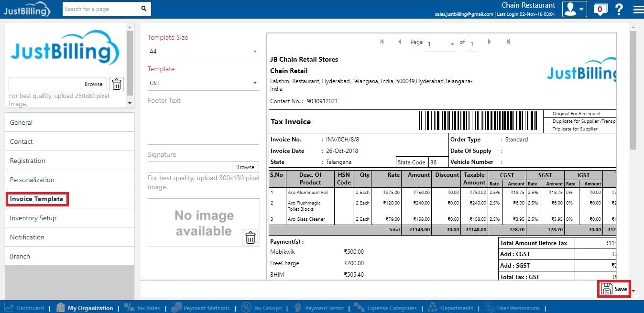Click the search magnifier icon
The height and width of the screenshot is (313, 644).
[144, 9]
